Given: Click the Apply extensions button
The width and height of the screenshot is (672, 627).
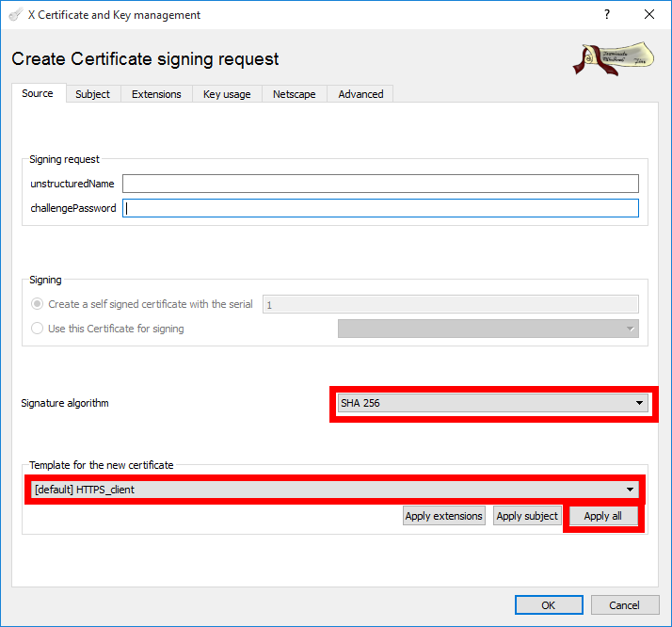Looking at the screenshot, I should coord(444,516).
